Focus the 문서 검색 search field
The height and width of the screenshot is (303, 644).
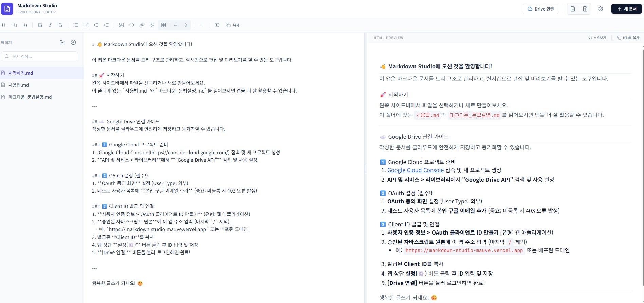point(40,56)
